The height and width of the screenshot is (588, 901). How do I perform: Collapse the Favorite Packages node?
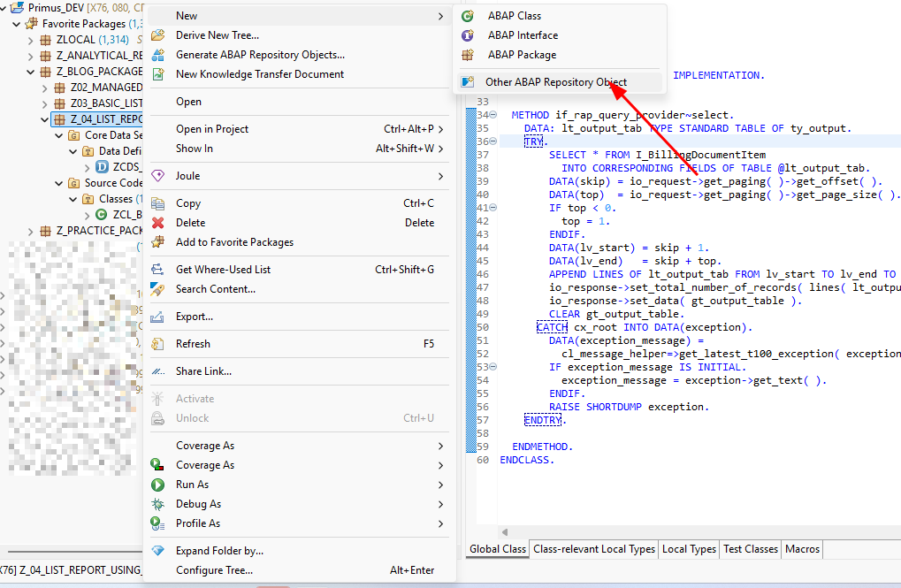pyautogui.click(x=17, y=24)
